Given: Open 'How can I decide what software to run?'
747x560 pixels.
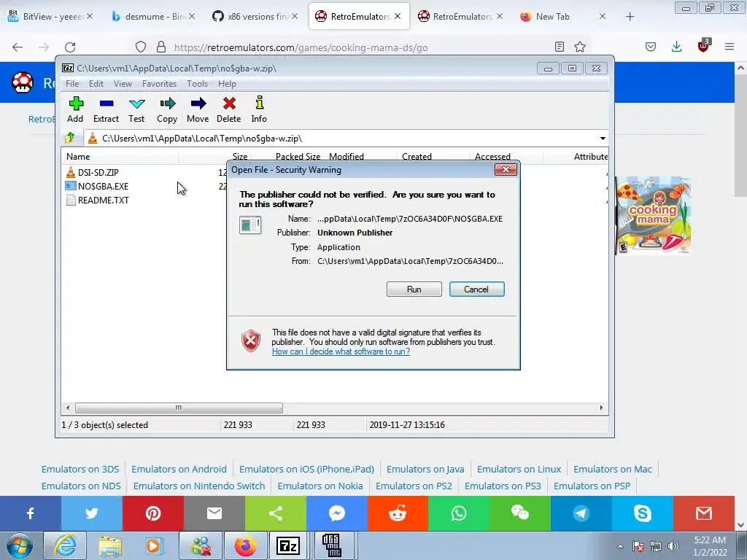Looking at the screenshot, I should pos(341,351).
